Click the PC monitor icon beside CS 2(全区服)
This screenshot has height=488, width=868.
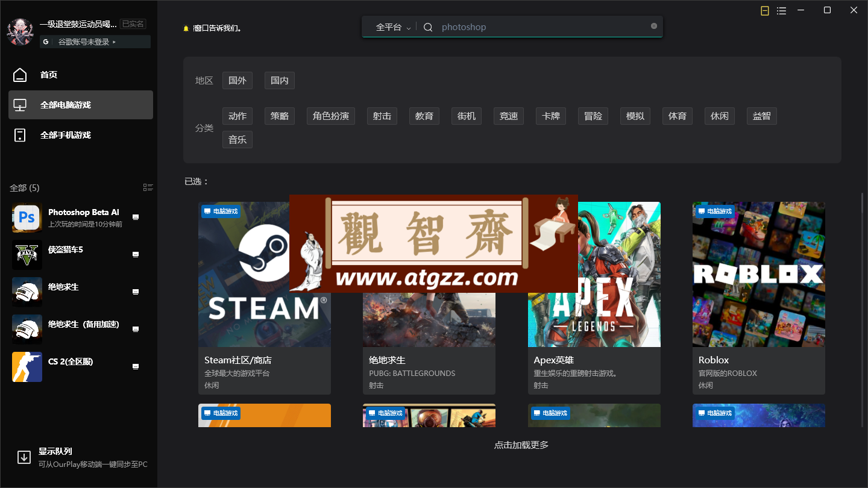tap(136, 367)
